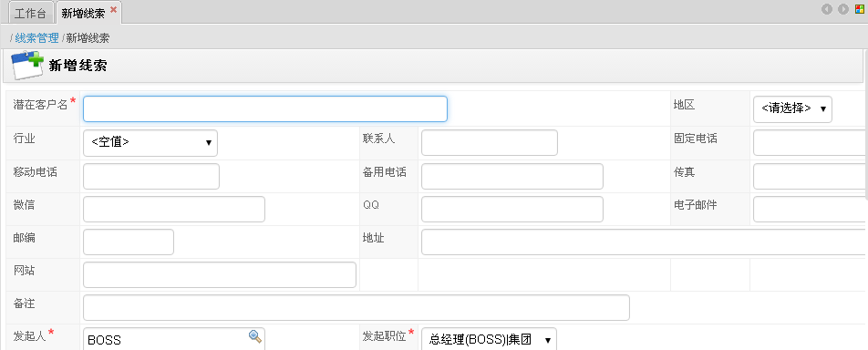
Task: Click the 邮编 input field
Action: (x=129, y=242)
